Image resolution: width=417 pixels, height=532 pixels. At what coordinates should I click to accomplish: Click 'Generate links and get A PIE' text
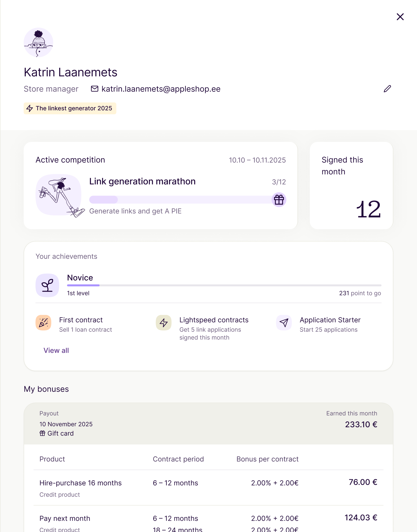tap(135, 211)
